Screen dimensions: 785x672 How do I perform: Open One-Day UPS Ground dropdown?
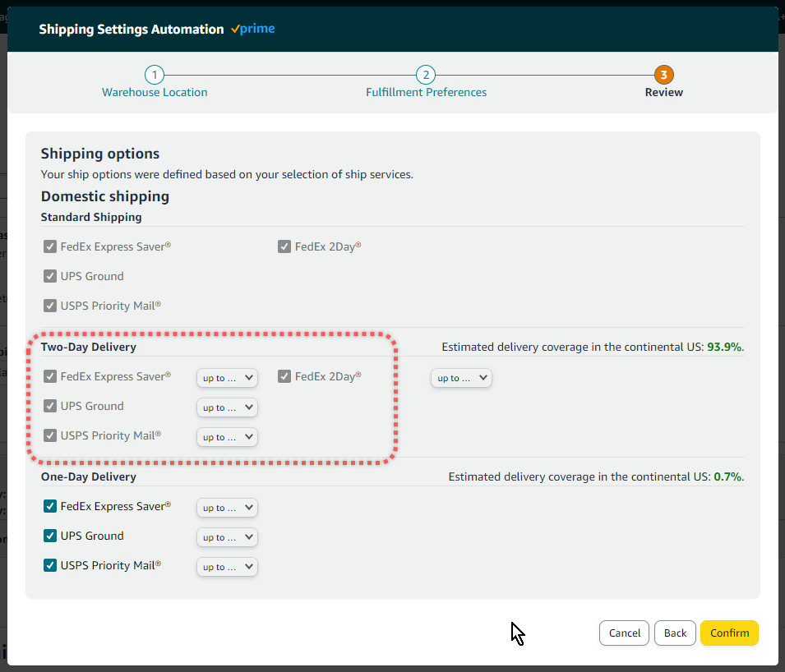pos(228,537)
